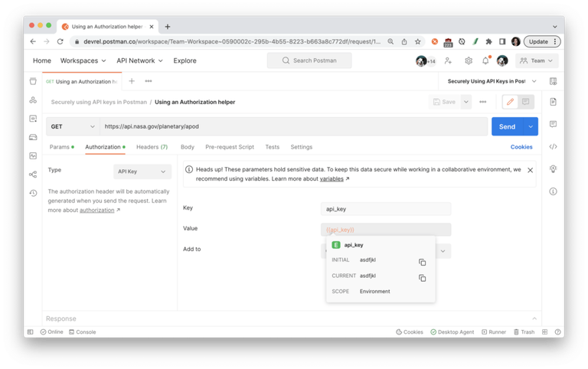Switch to comment mode icon
Viewport: 588px width, 369px height.
[526, 102]
